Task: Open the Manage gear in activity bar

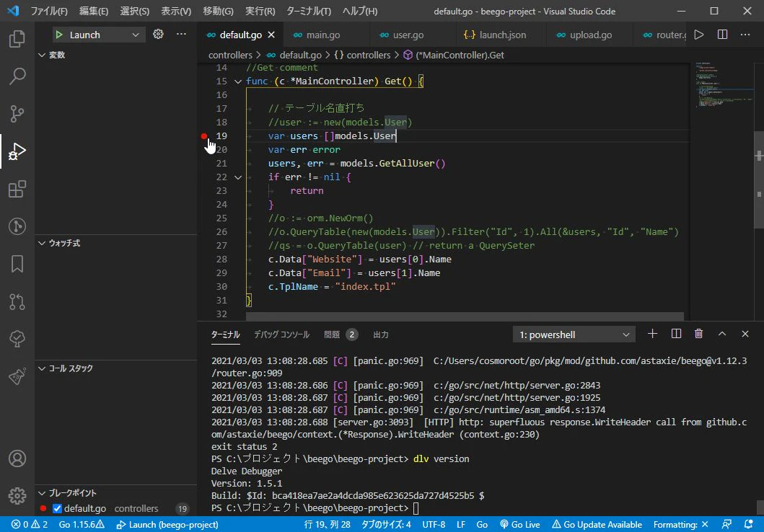Action: (17, 496)
